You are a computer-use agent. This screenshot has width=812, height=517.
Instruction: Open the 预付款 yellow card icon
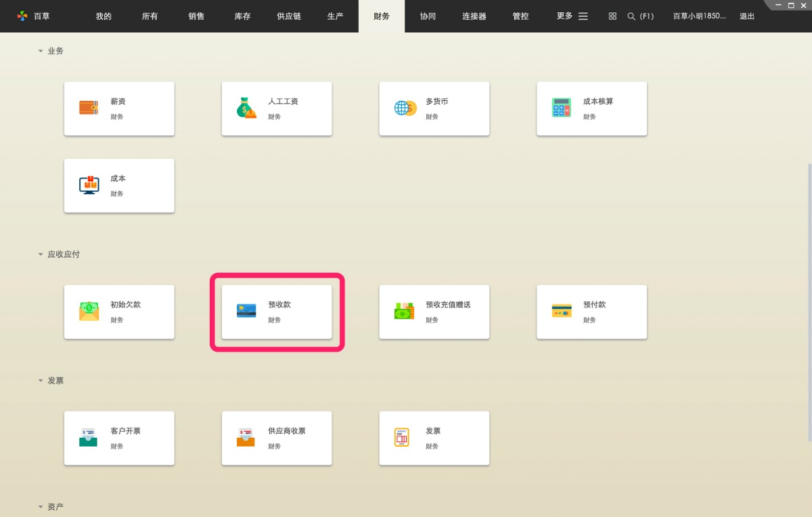[562, 311]
